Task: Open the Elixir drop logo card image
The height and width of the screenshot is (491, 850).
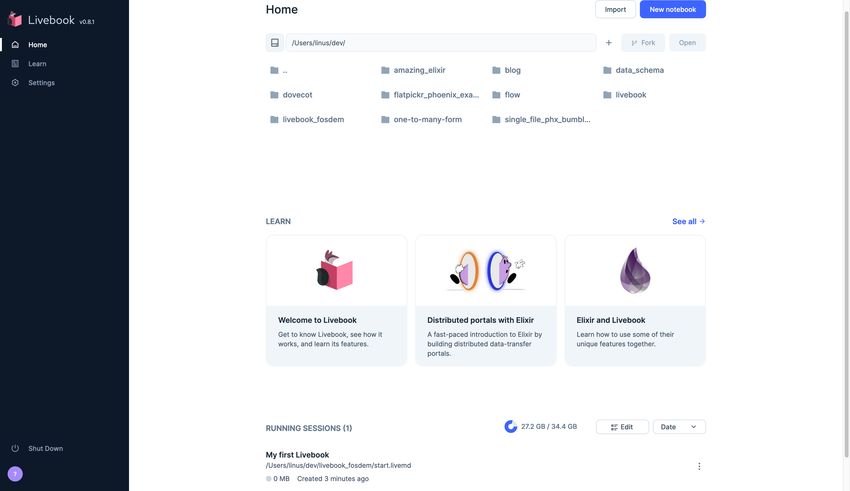Action: tap(635, 270)
